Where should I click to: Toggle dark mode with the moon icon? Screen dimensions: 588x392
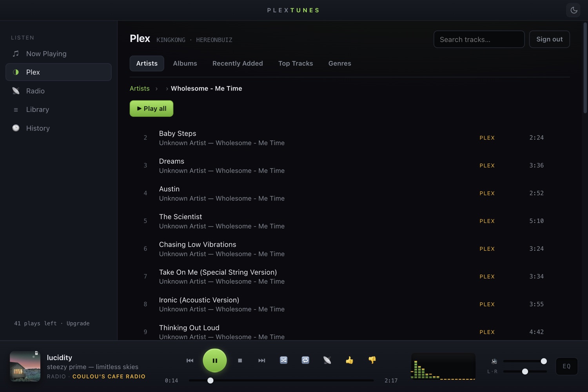(573, 10)
